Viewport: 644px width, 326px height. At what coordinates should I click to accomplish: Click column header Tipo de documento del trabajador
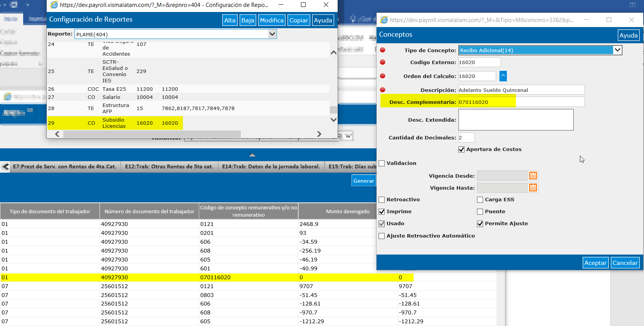[x=50, y=211]
